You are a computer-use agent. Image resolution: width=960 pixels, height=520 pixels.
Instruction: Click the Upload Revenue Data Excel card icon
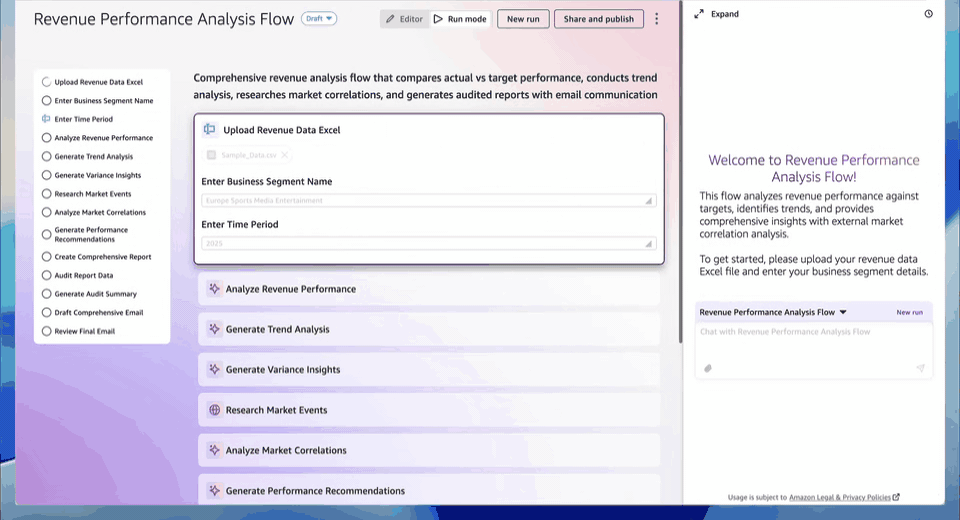[209, 129]
